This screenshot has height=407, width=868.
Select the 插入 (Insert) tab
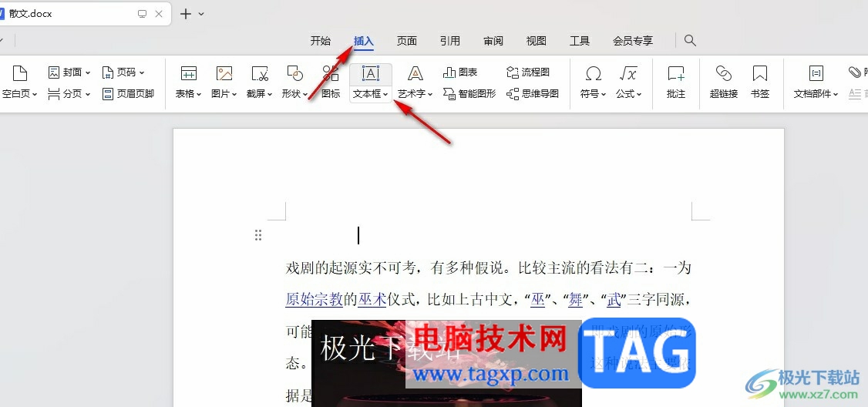click(364, 40)
